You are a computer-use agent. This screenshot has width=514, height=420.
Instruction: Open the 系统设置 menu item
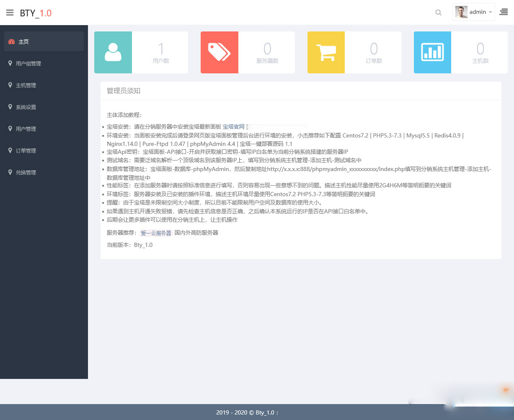(x=44, y=107)
